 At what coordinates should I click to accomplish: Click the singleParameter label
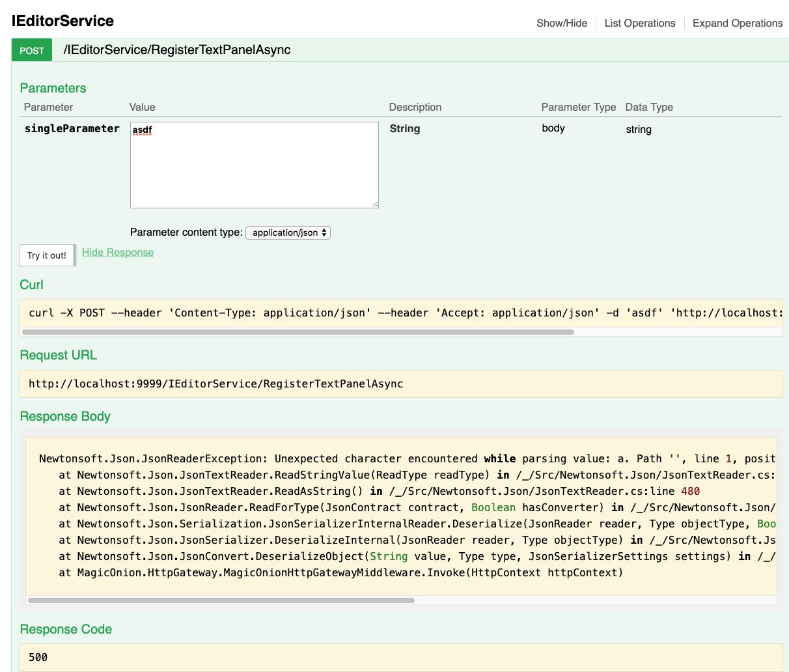[72, 128]
